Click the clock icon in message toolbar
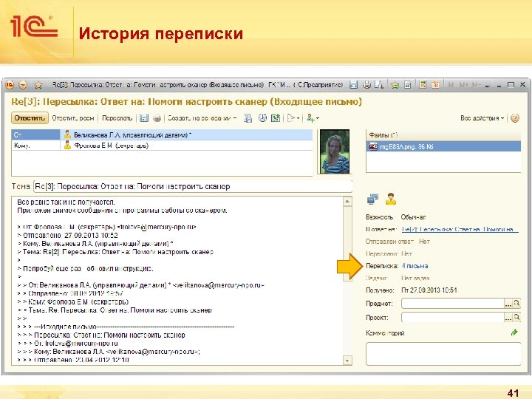The height and width of the screenshot is (399, 532). pyautogui.click(x=262, y=117)
